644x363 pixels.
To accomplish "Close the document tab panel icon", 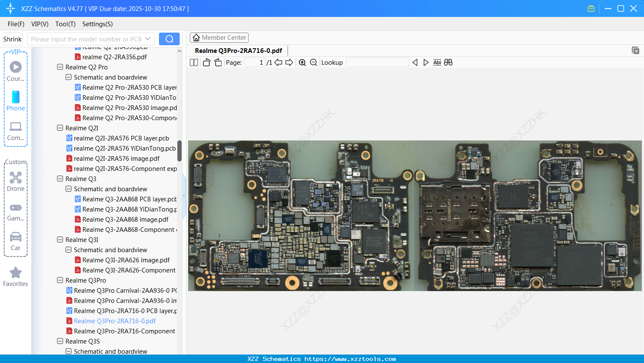I will point(635,50).
